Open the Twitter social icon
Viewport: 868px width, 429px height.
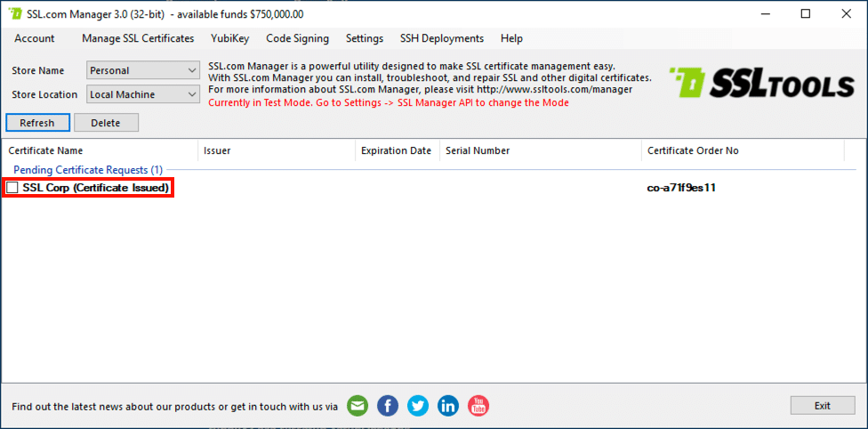click(418, 406)
